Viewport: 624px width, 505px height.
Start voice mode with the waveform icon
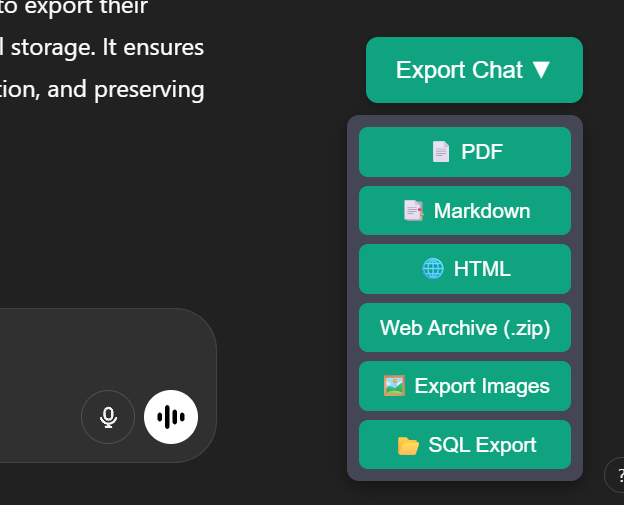(x=171, y=416)
